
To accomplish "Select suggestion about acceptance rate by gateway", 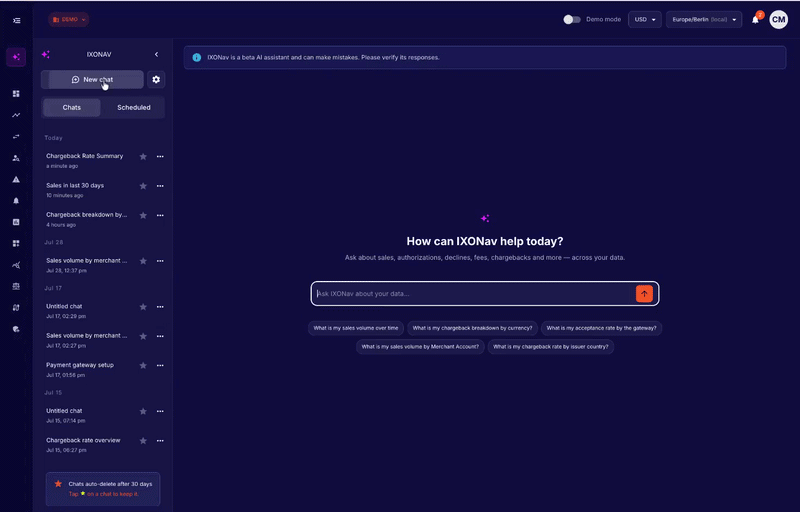I will [x=602, y=328].
